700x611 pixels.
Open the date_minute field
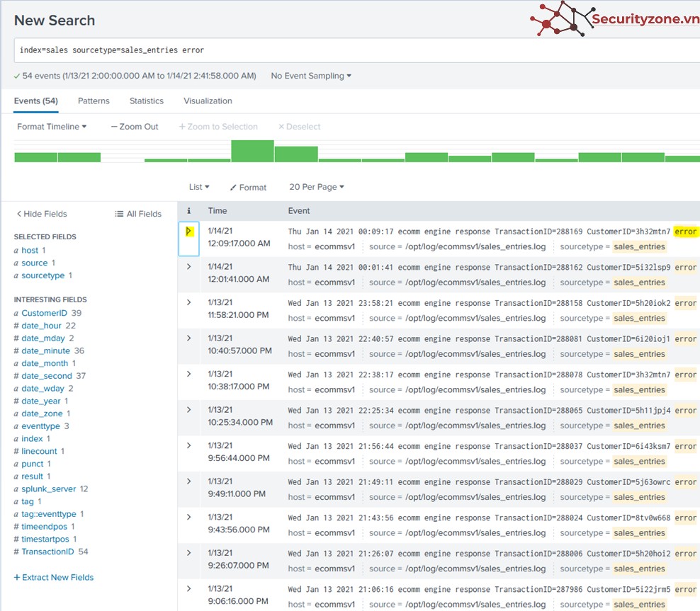pyautogui.click(x=45, y=350)
